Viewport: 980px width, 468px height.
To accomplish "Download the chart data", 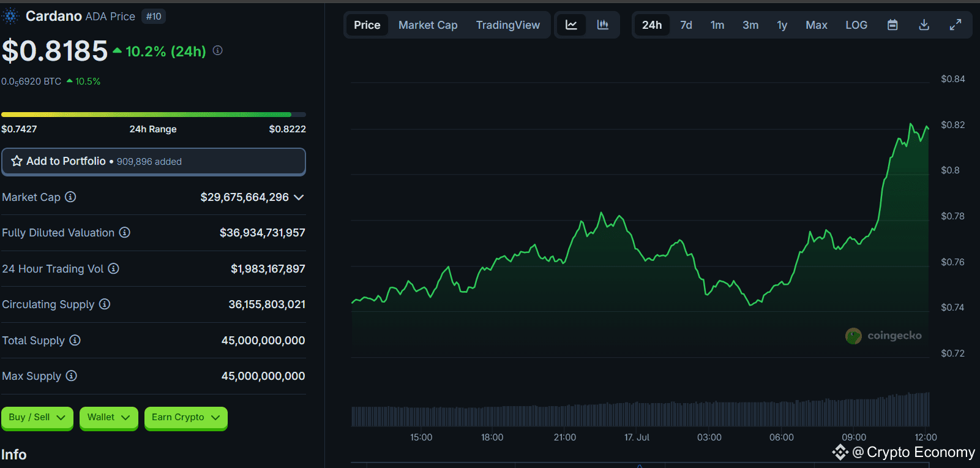I will (x=924, y=25).
